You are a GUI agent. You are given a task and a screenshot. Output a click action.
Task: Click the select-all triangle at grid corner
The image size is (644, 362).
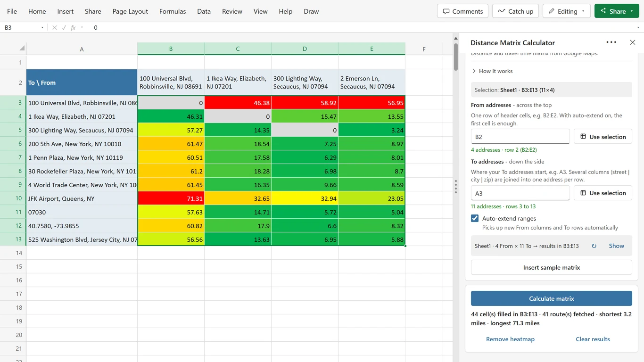(x=22, y=49)
